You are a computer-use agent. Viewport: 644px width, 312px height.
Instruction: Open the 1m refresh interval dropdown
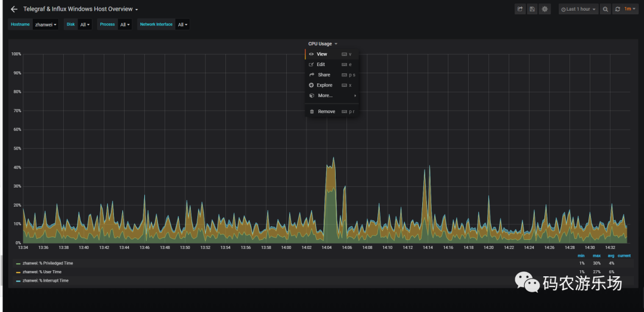tap(630, 9)
